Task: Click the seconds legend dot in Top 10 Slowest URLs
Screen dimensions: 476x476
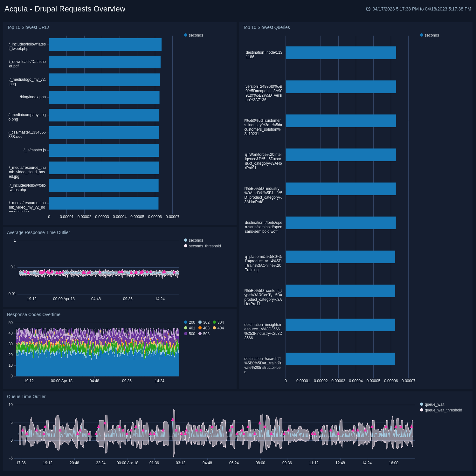Action: click(186, 35)
